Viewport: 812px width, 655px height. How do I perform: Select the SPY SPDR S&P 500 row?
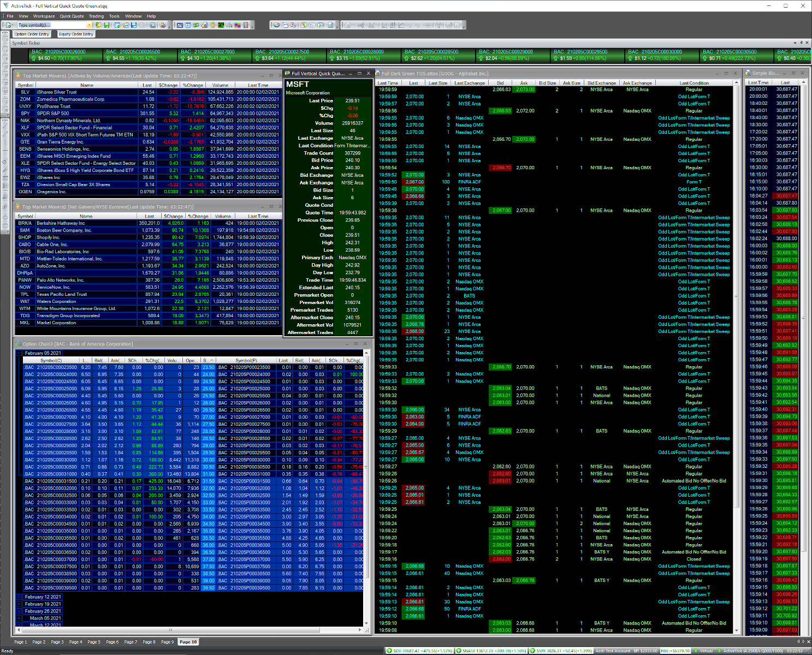click(149, 114)
